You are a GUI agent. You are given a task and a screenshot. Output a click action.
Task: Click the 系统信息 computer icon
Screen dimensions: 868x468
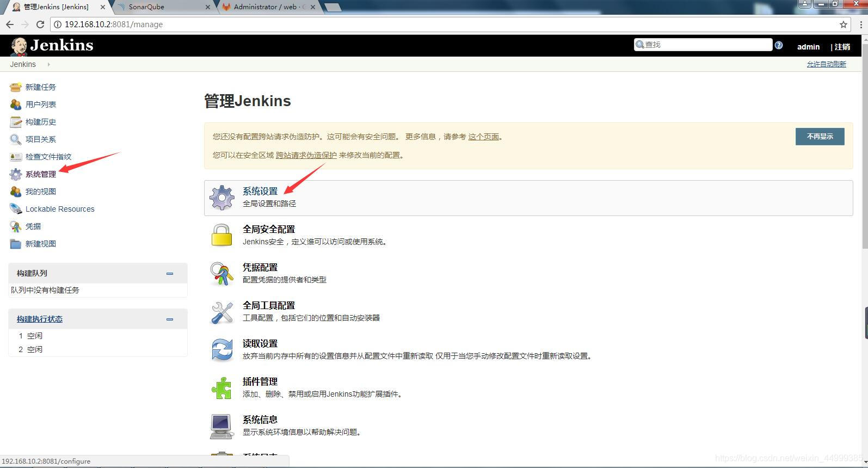[222, 426]
